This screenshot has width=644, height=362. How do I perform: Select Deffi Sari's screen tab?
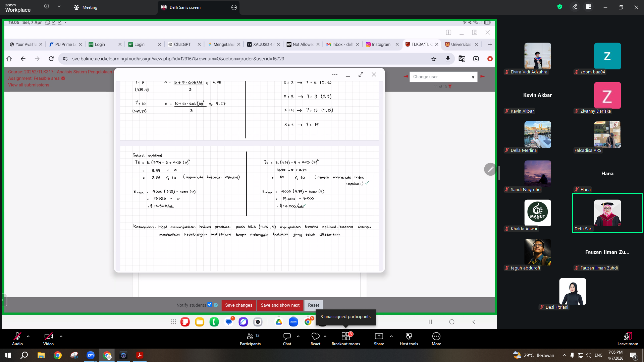[x=185, y=7]
